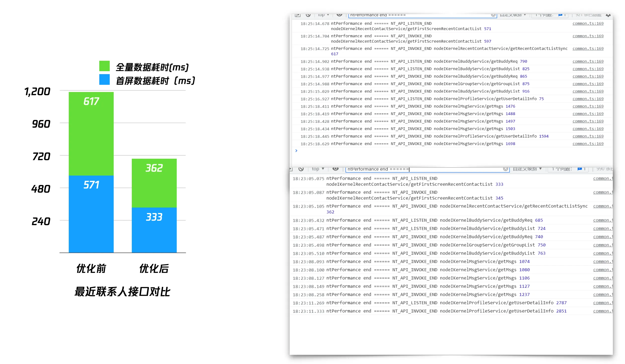Viewport: 625px width, 364px height.
Task: Click the console prompt chevron in upper panel
Action: (x=296, y=151)
